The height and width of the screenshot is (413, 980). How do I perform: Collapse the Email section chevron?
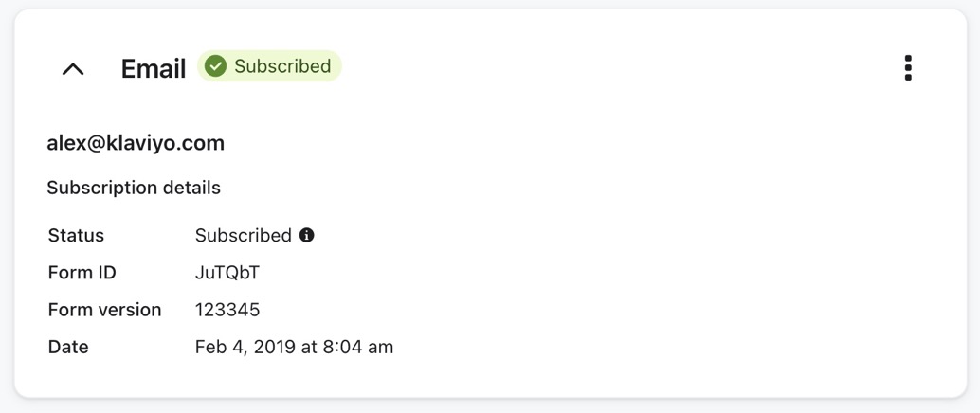point(73,68)
